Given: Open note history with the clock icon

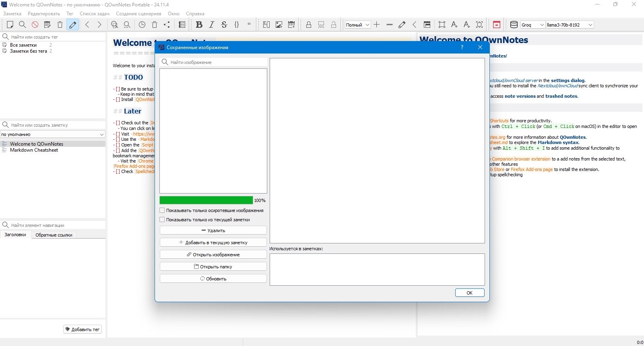Looking at the screenshot, I should point(142,25).
